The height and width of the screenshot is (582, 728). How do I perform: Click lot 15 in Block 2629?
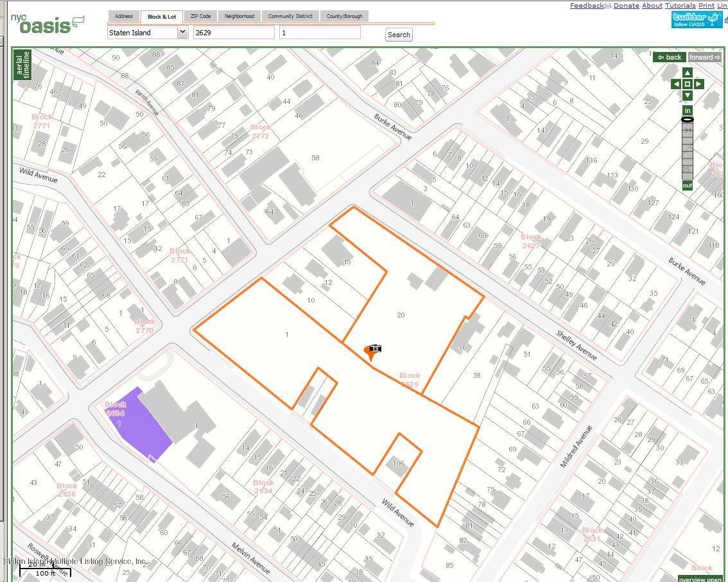click(347, 262)
